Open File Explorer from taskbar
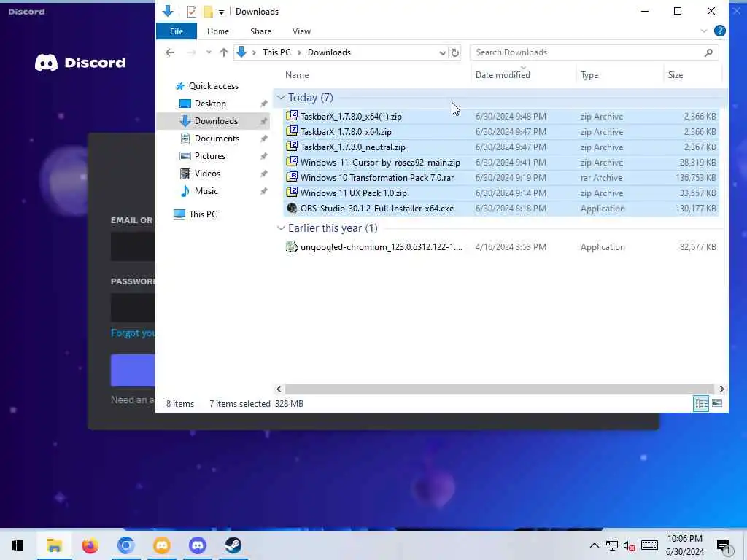747x560 pixels. (x=54, y=545)
